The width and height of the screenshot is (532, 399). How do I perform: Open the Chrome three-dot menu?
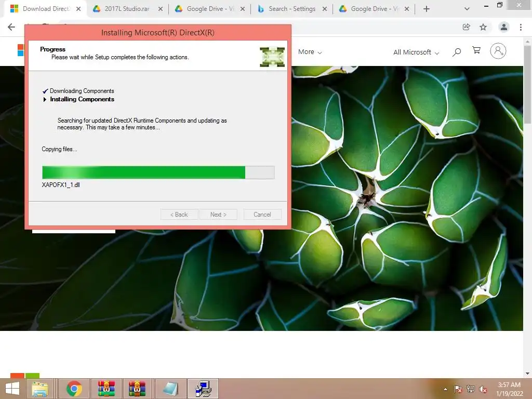(x=521, y=27)
